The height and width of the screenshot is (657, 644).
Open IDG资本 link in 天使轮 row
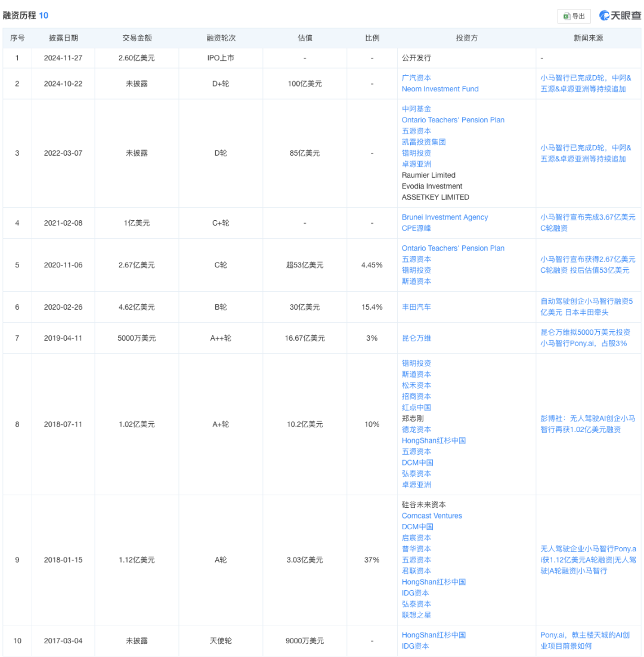[x=416, y=646]
